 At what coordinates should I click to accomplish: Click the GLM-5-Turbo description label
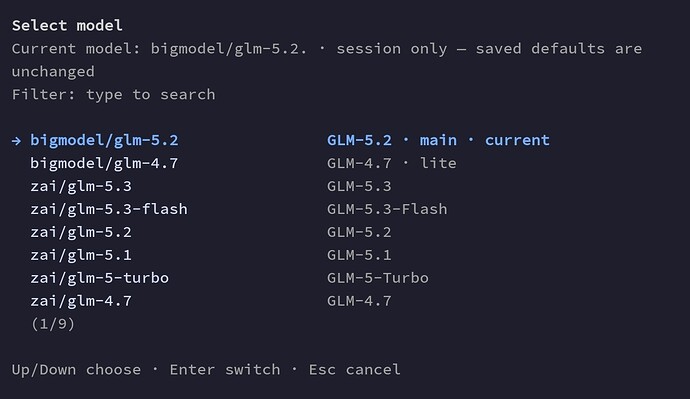[x=378, y=278]
